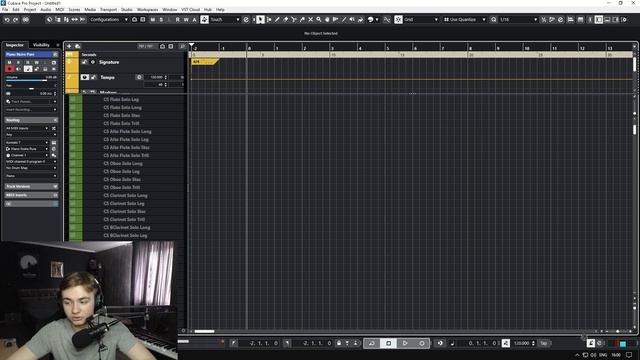This screenshot has width=640, height=360.
Task: Open the File menu
Action: 5,9
